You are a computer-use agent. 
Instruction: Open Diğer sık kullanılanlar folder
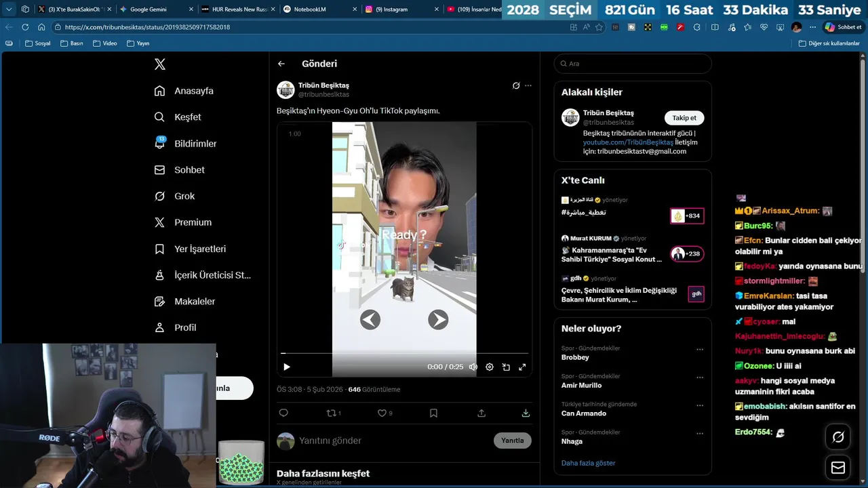829,43
